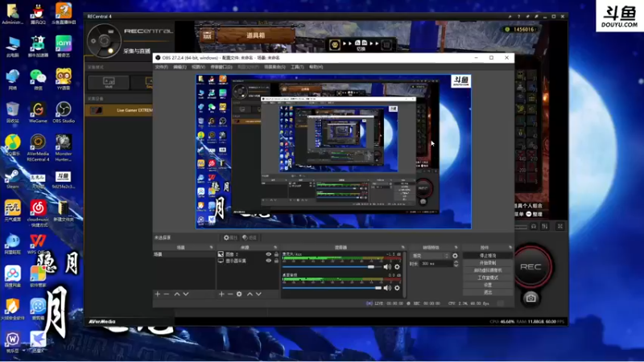This screenshot has height=362, width=644.
Task: Mute the desktop audio speaker icon
Action: 387,288
